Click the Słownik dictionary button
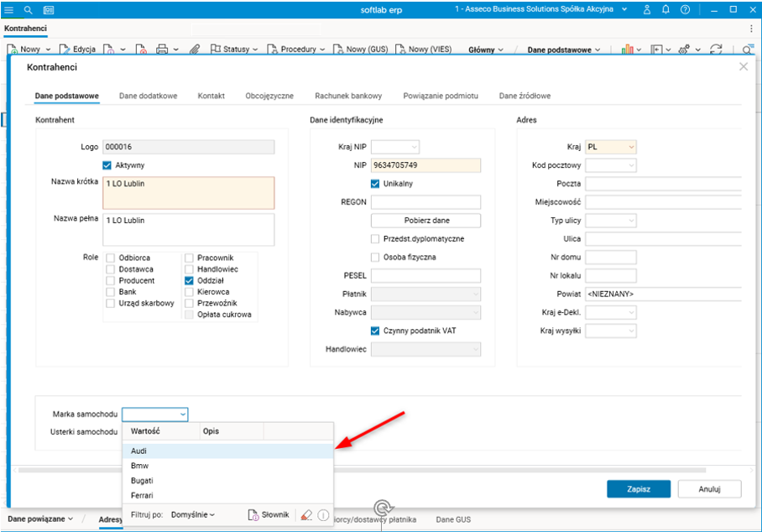762x532 pixels. 269,514
